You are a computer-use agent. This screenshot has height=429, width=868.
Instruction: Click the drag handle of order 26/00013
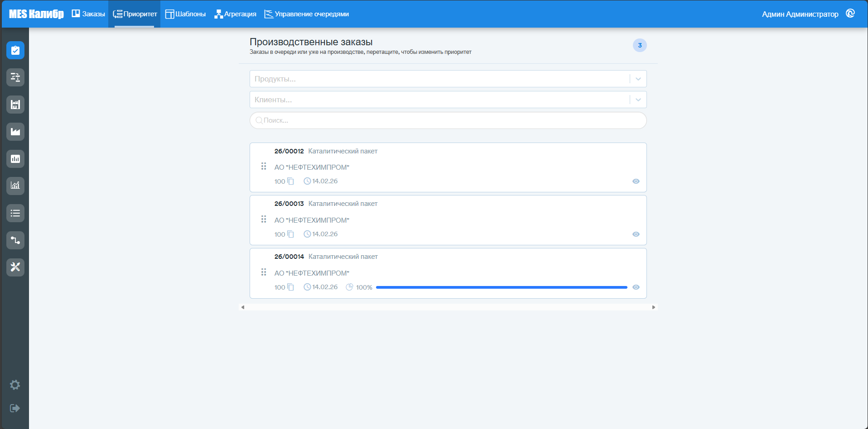click(264, 219)
